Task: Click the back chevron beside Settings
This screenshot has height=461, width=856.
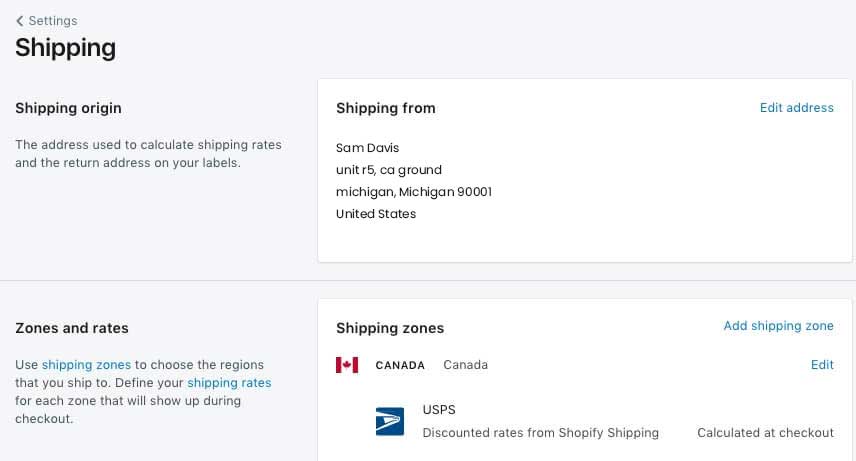Action: (20, 21)
